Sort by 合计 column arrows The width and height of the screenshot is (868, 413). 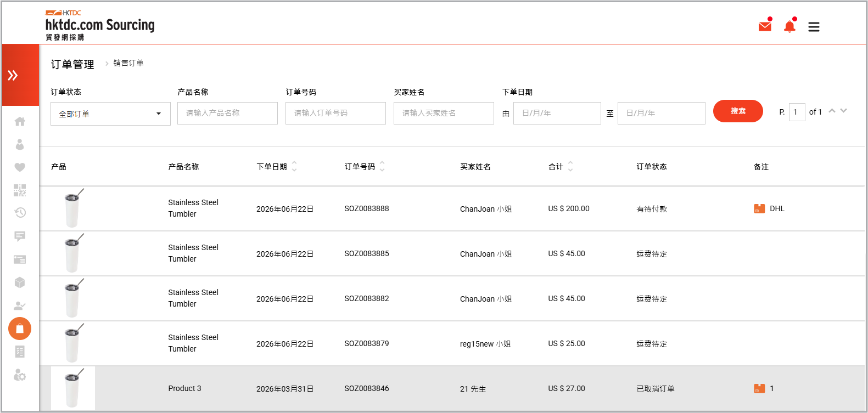[570, 166]
